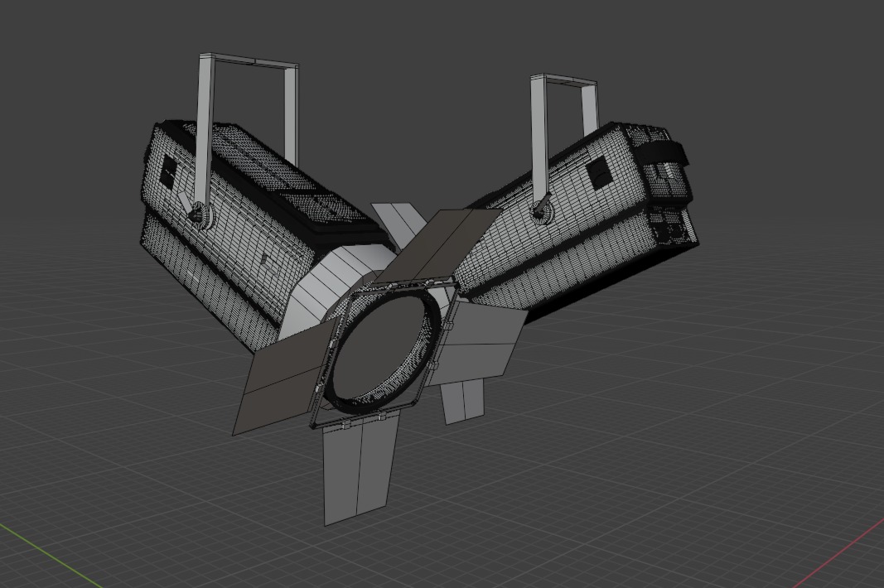The width and height of the screenshot is (884, 588).
Task: Click the square dark panel on right spotlight body
Action: 599,171
